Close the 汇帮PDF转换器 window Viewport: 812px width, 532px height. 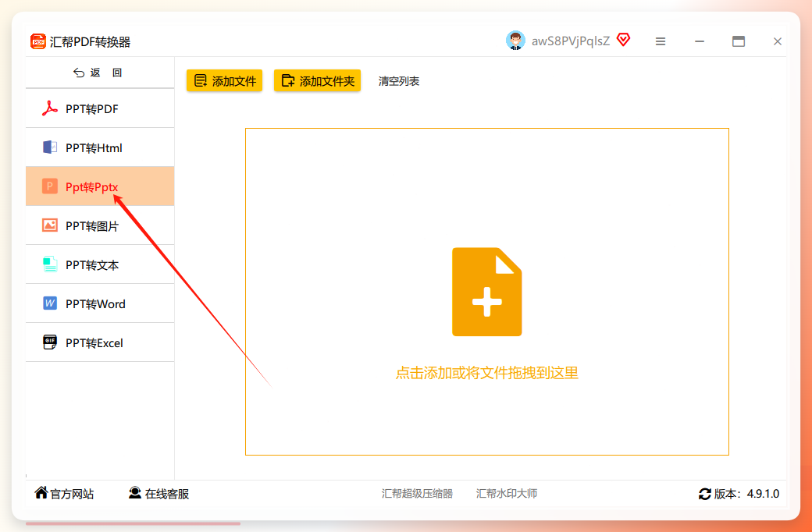778,41
